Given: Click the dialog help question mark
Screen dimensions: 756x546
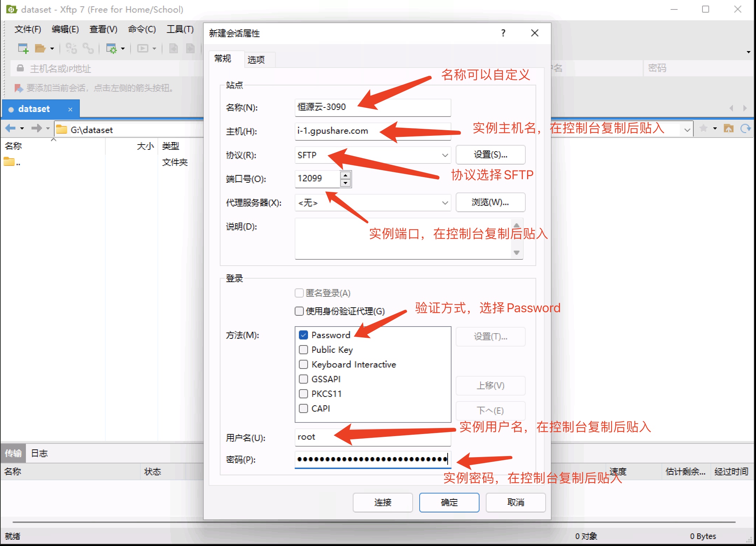Looking at the screenshot, I should (503, 33).
